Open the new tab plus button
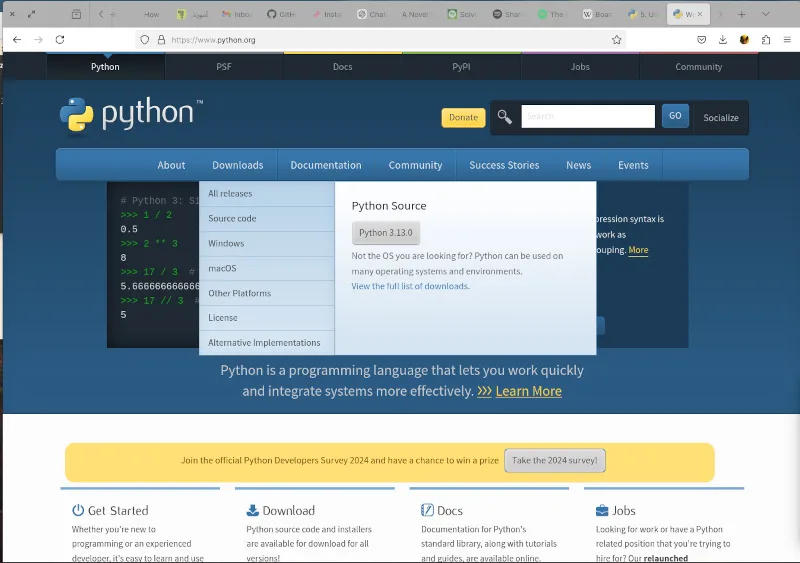Screen dimensions: 800x563 (x=741, y=14)
